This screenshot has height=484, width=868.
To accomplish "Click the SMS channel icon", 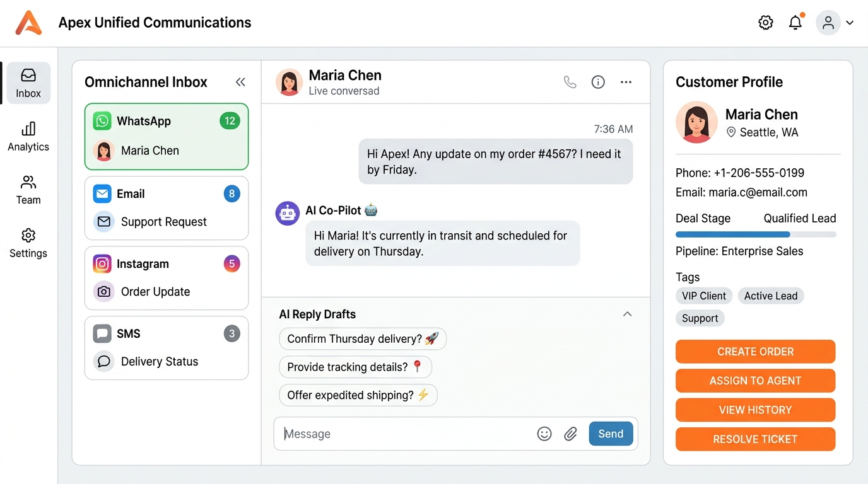I will (102, 333).
